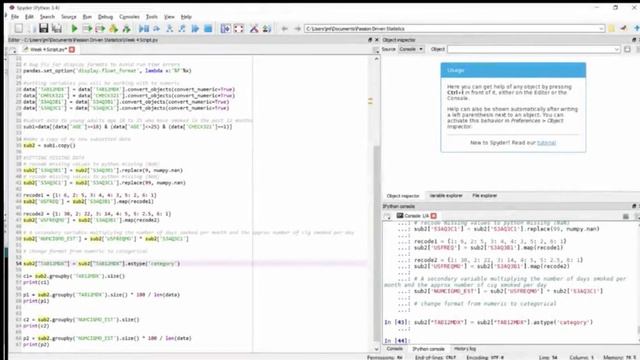The width and height of the screenshot is (640, 360).
Task: Open the tutorial link in Usage box
Action: tap(546, 143)
